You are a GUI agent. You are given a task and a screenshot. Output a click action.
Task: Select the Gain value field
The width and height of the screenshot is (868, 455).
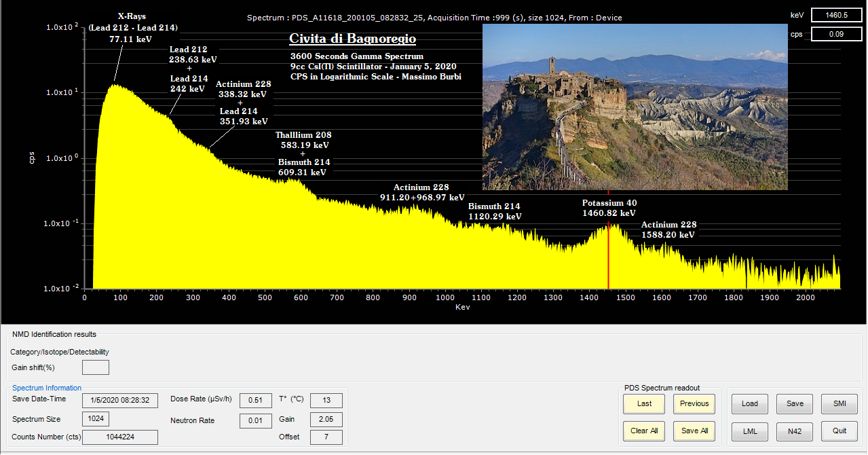pos(326,419)
